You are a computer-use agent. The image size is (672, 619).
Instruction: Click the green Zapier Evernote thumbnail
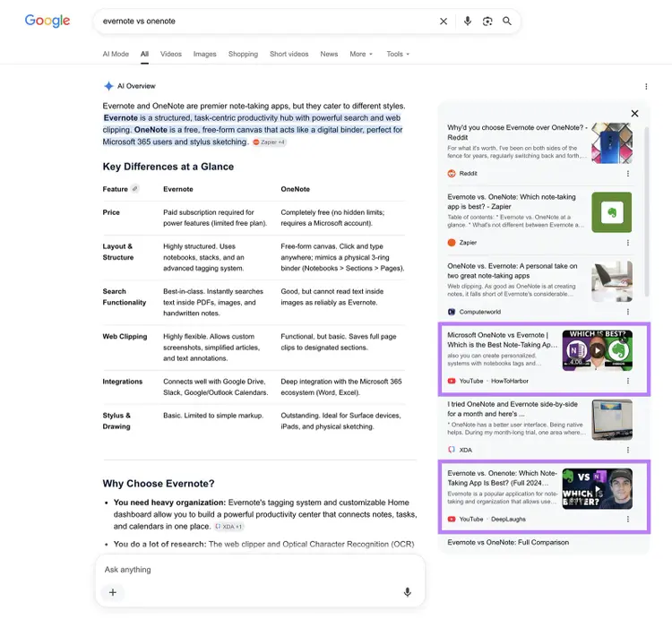[612, 212]
